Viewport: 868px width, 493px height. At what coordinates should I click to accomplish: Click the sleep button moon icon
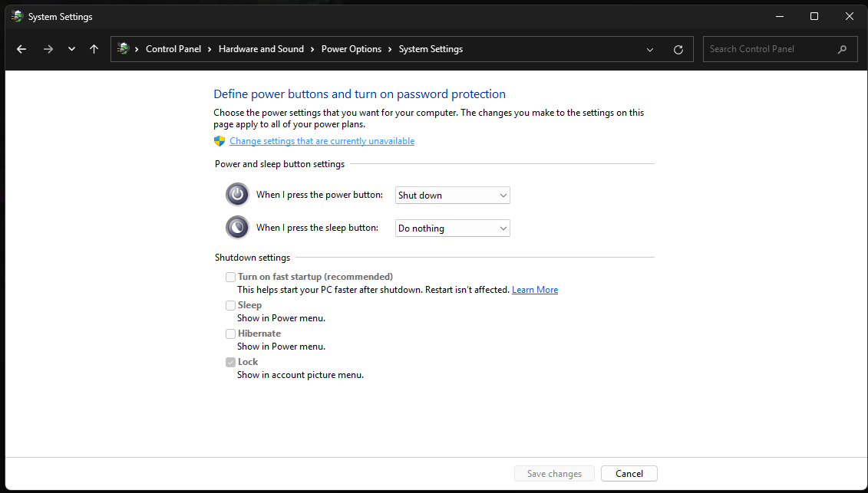click(x=237, y=228)
